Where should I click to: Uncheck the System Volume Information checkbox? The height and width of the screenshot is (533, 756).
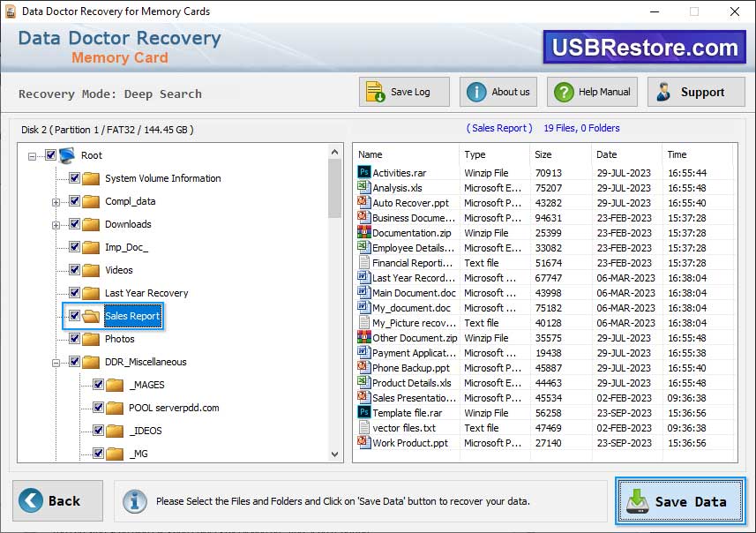(74, 178)
